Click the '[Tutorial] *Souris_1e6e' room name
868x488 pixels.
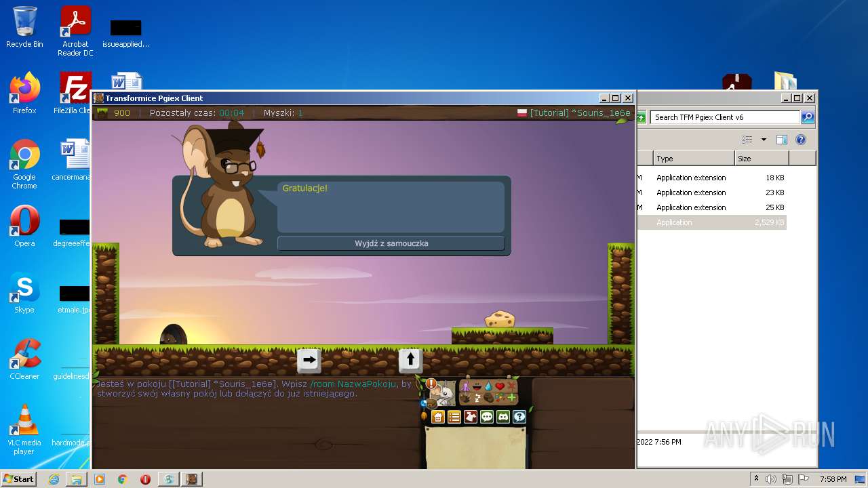[x=580, y=113]
